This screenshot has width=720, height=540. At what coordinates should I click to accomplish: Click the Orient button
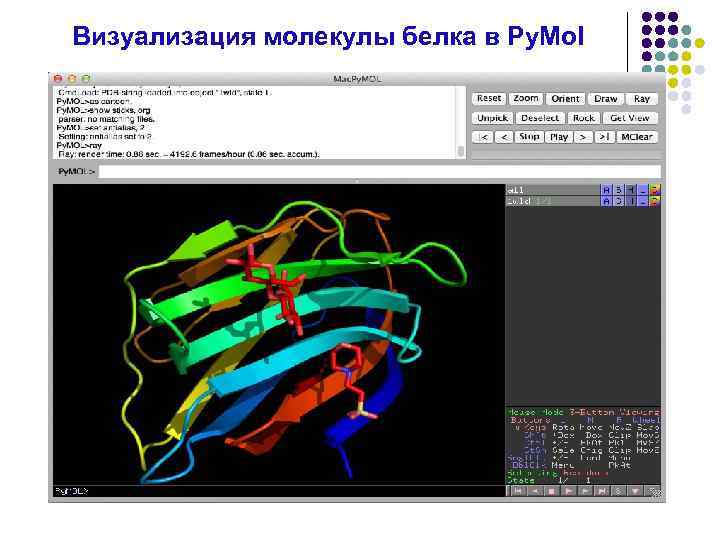point(565,99)
